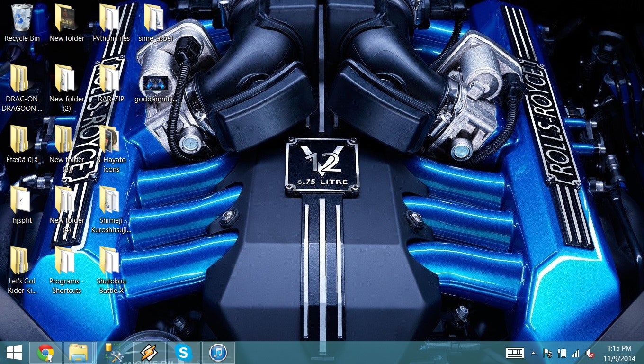Screen dimensions: 644x364
Task: Show hidden system tray icons
Action: click(x=534, y=353)
